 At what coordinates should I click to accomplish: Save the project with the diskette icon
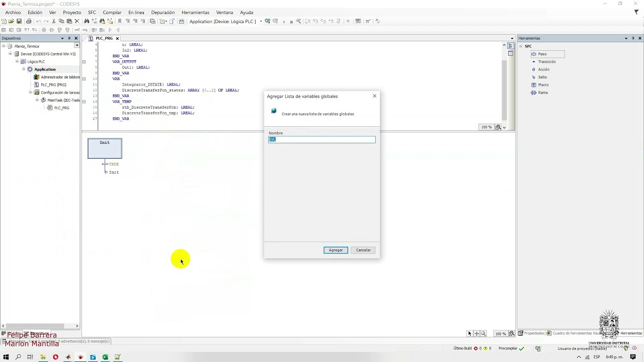coord(19,21)
